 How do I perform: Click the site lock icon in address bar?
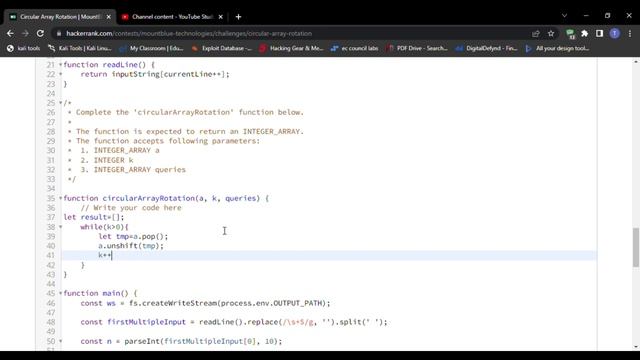[x=59, y=33]
